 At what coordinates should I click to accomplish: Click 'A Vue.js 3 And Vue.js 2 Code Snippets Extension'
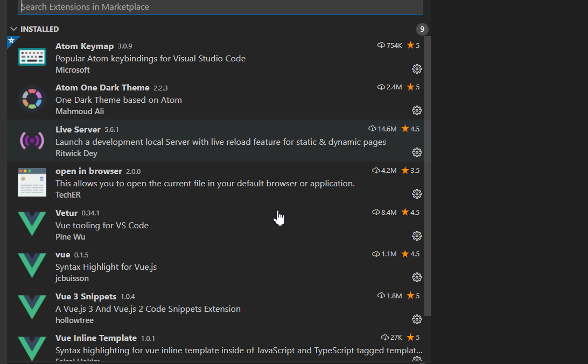click(148, 309)
